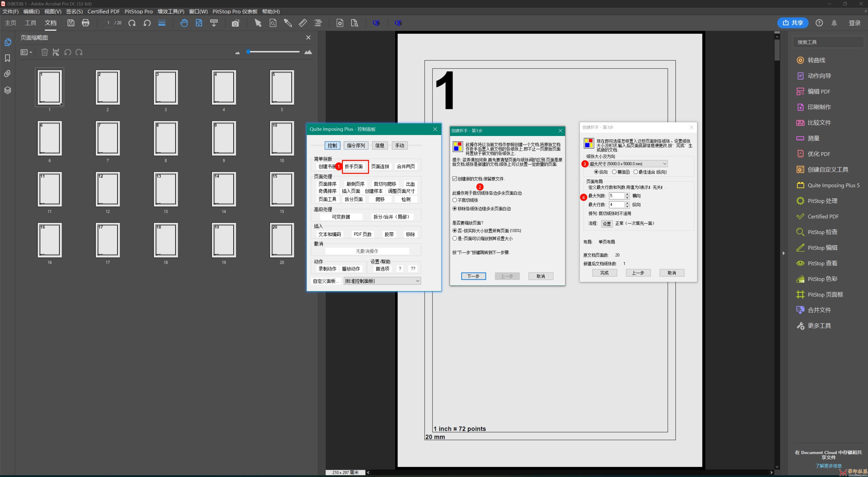Open PitStop 检查 tool
868x477 pixels.
(822, 232)
